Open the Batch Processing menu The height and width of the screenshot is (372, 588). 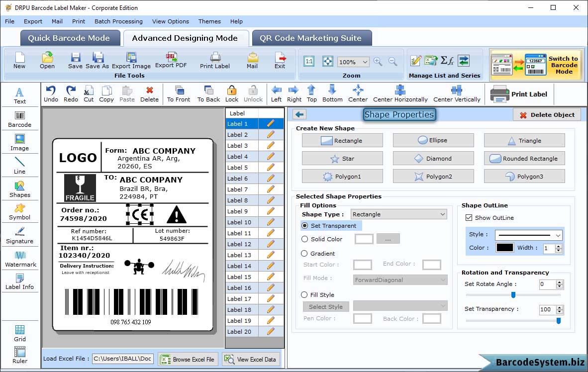click(x=118, y=21)
